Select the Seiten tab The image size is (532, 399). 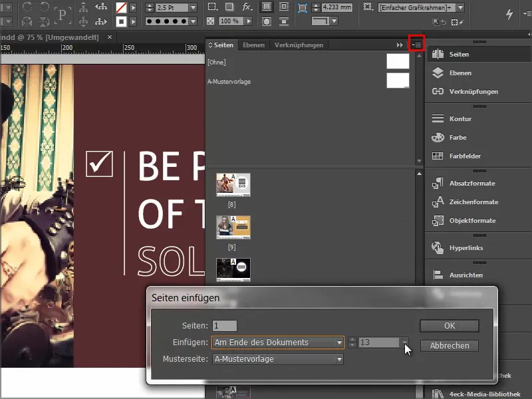(221, 45)
